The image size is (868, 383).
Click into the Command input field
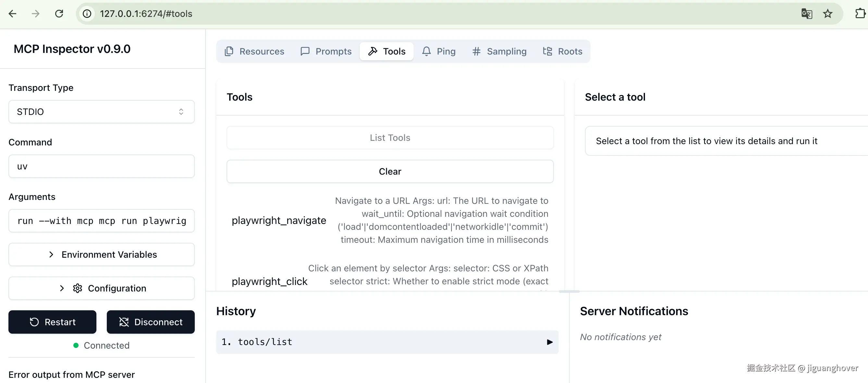point(101,166)
